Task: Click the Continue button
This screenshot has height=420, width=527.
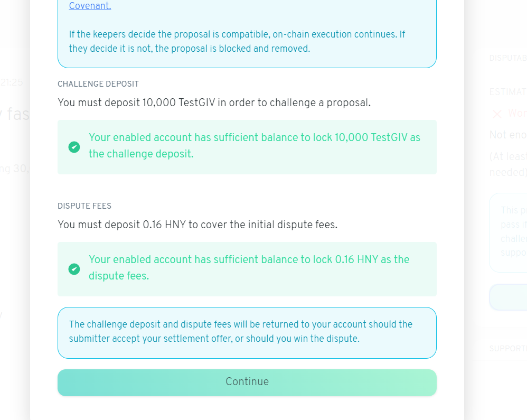Action: (247, 381)
